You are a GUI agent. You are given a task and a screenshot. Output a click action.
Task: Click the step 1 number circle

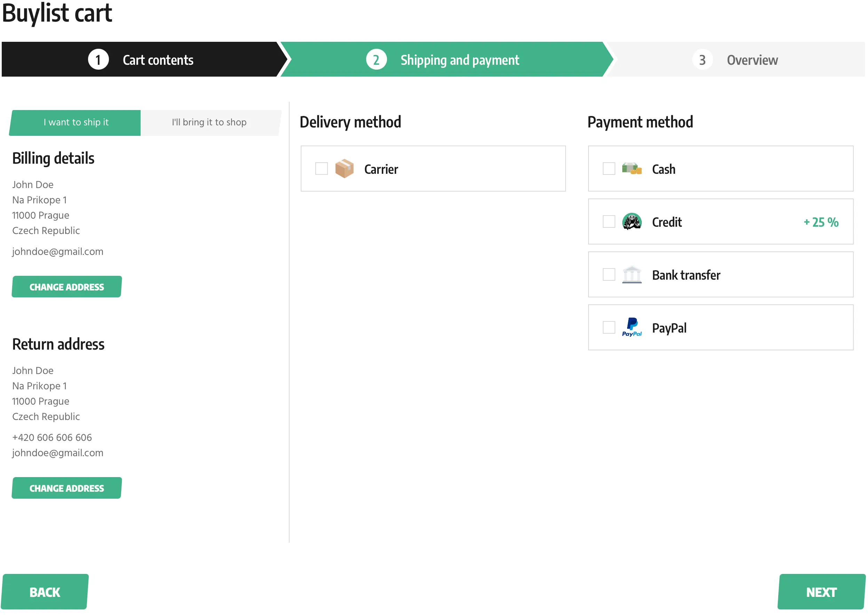(x=98, y=60)
